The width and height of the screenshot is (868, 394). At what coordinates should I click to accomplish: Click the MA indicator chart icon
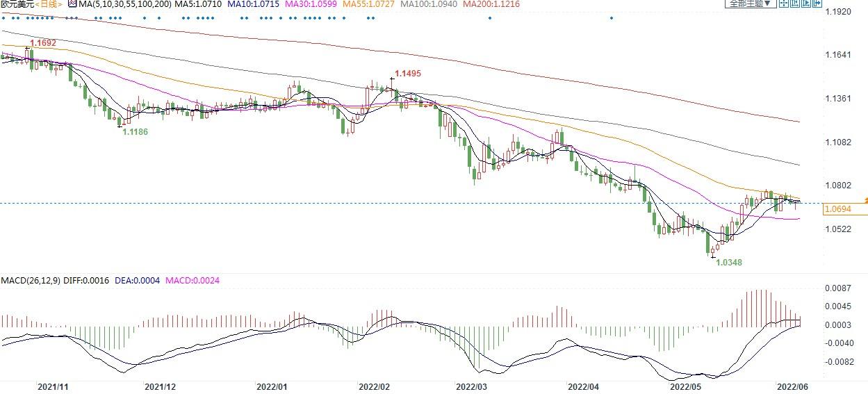[72, 4]
